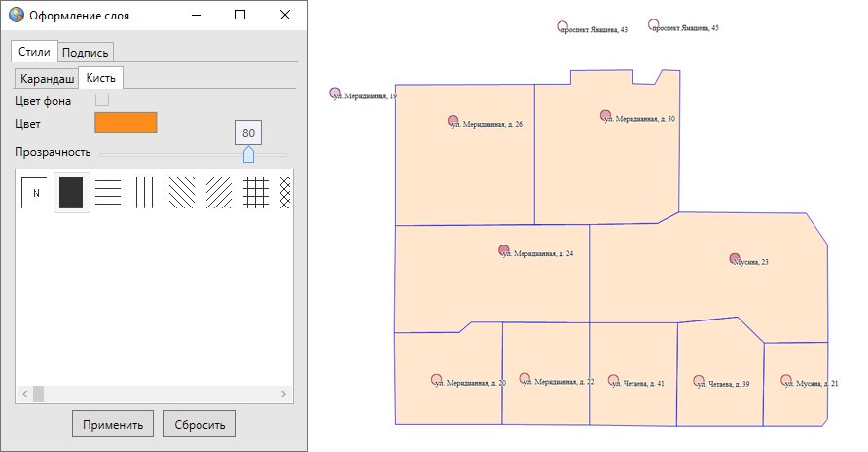
Task: Switch to the Карандаш tab
Action: pyautogui.click(x=47, y=79)
